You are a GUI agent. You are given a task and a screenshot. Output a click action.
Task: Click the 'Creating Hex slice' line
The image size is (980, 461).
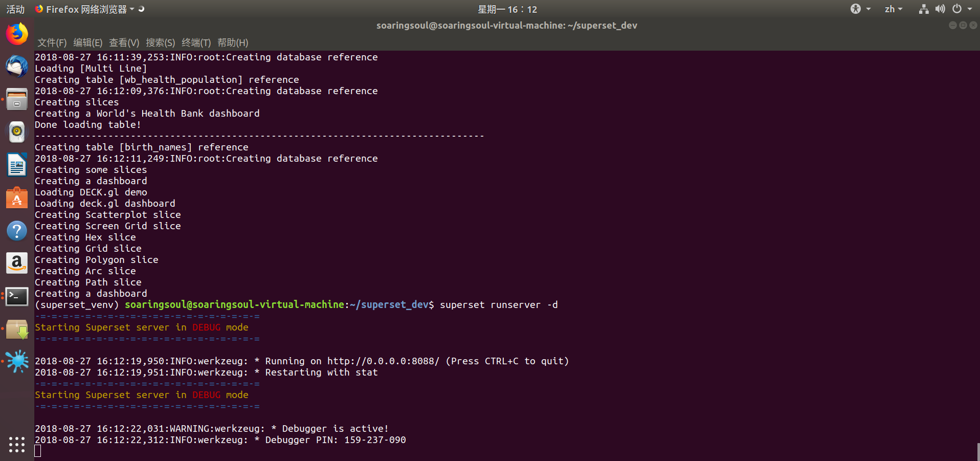(x=85, y=237)
